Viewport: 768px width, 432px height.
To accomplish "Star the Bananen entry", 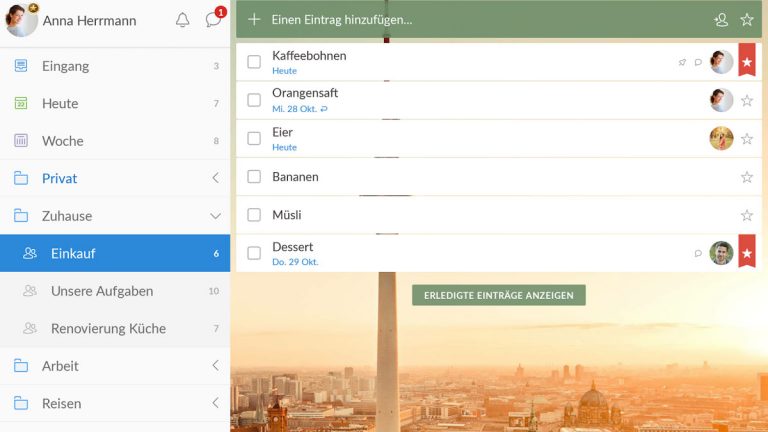I will click(x=747, y=177).
